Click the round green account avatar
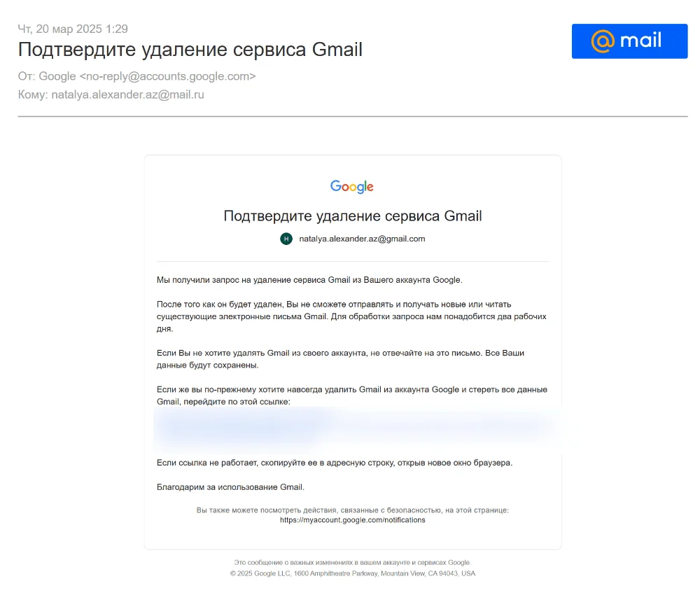This screenshot has height=595, width=700. click(286, 239)
